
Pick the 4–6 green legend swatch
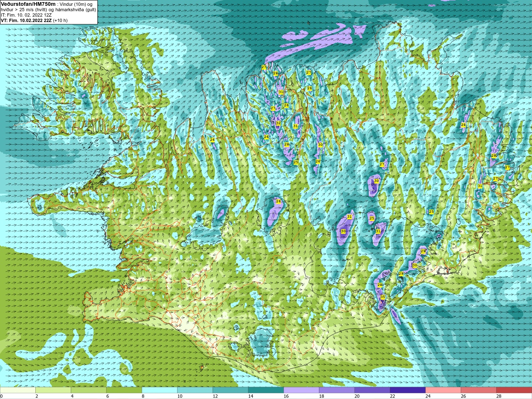pyautogui.click(x=89, y=390)
